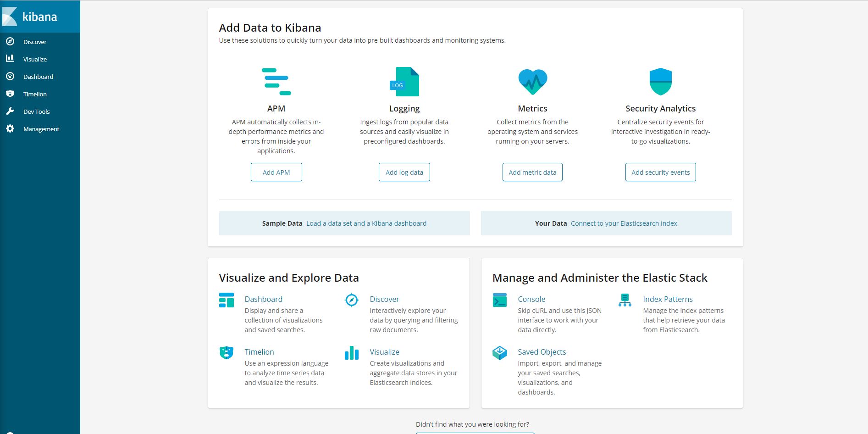Click the Dashboard grid icon in Visualize panel
Image resolution: width=868 pixels, height=434 pixels.
click(x=227, y=300)
